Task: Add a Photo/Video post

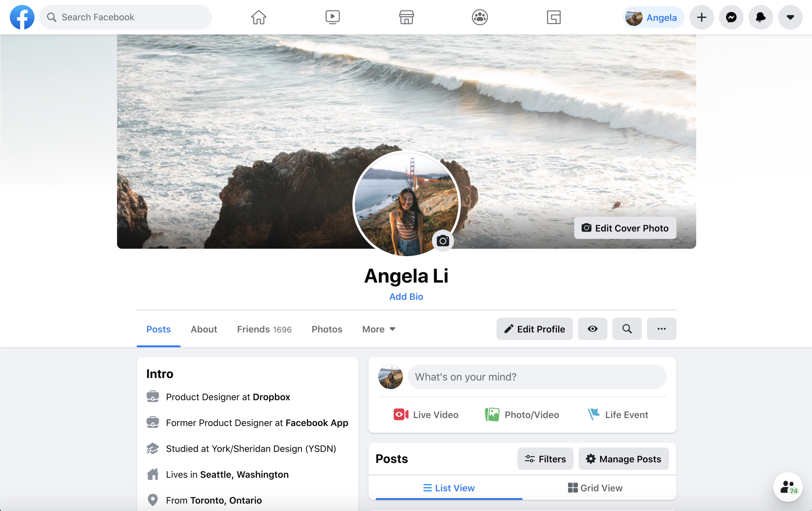Action: click(x=522, y=415)
